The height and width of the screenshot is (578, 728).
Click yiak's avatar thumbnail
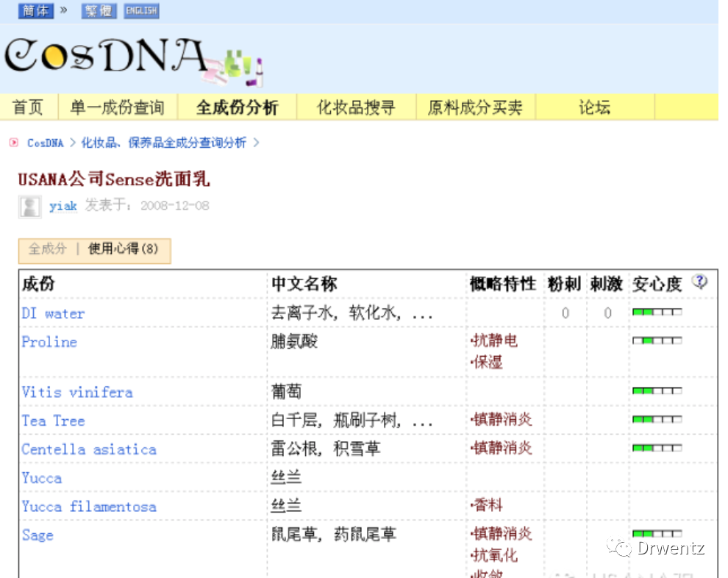[29, 207]
